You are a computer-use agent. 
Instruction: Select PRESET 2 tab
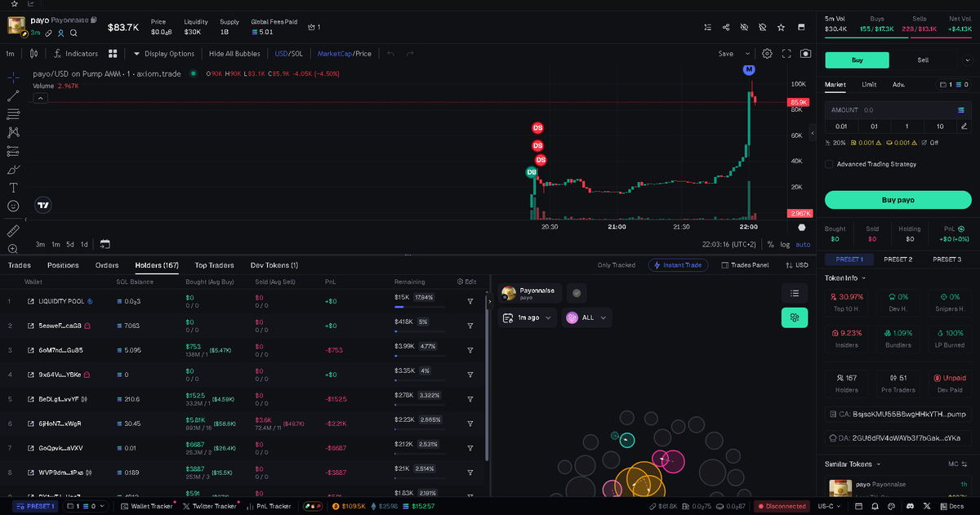tap(898, 259)
